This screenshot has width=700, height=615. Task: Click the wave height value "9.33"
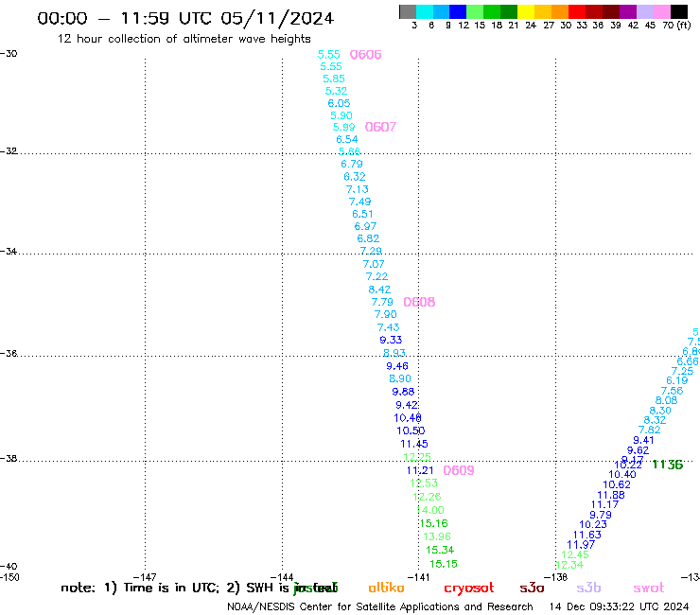391,340
